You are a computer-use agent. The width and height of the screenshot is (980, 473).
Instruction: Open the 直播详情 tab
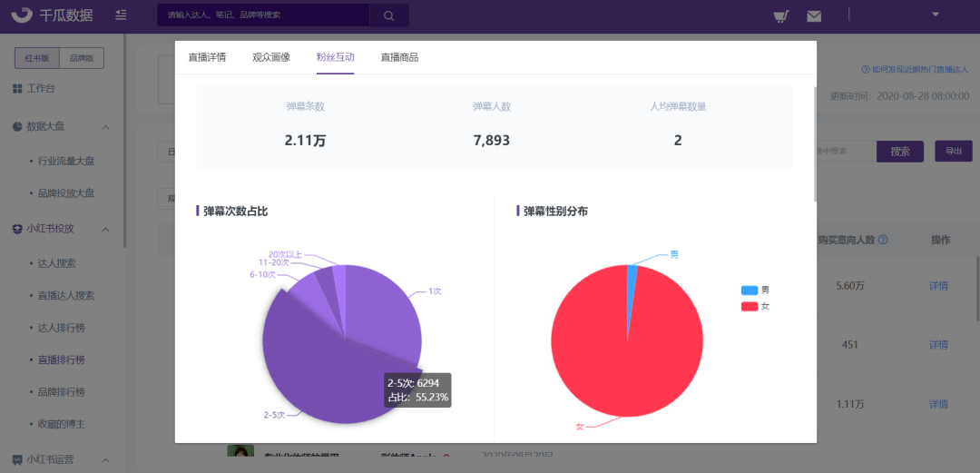[207, 57]
